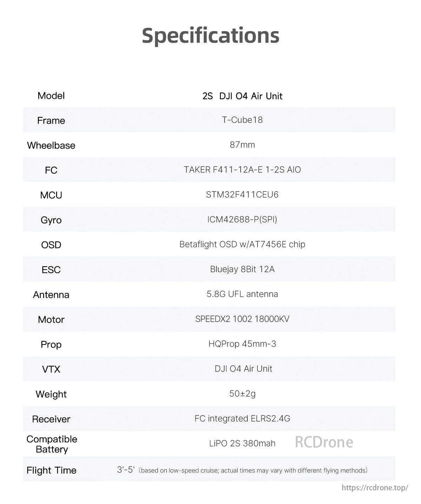Click the HQProp 45mm-3 prop value
Viewport: 421px width, 504px height.
242,344
